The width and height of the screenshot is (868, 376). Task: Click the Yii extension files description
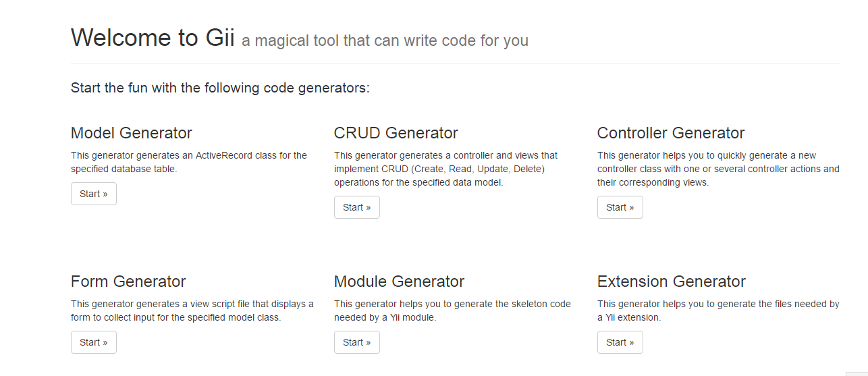718,311
